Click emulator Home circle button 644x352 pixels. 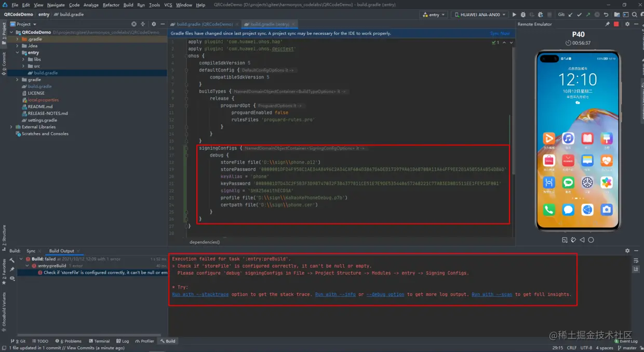[591, 240]
